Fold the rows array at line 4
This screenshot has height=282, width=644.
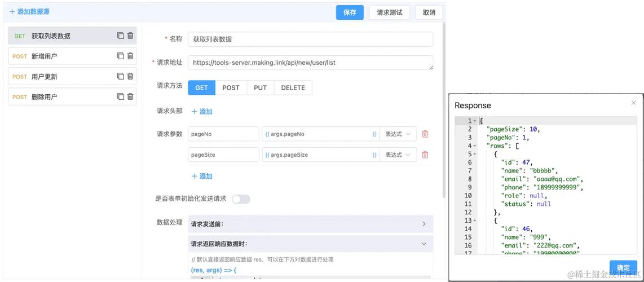pyautogui.click(x=474, y=146)
